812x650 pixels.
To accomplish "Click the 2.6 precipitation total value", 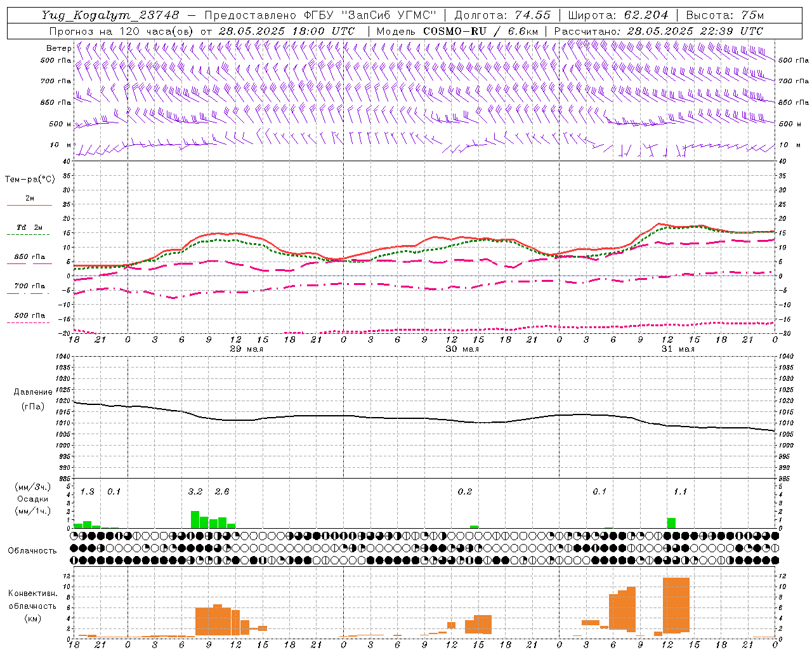I will [222, 492].
